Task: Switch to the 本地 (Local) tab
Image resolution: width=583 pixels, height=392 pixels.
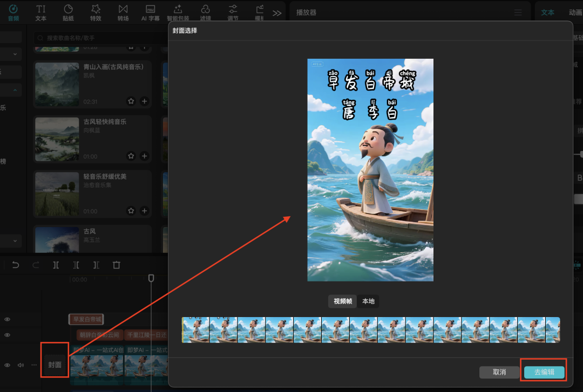Action: coord(368,301)
